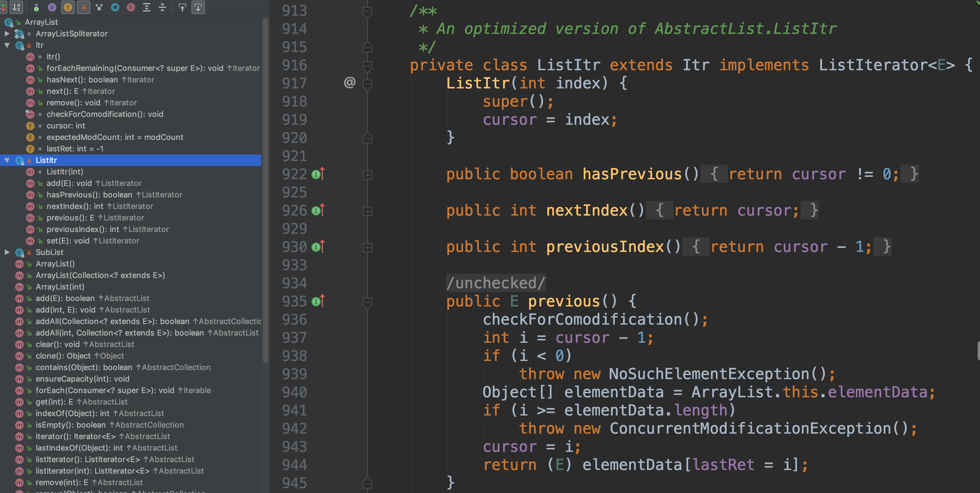The image size is (980, 493).
Task: Collapse the Itr class node
Action: [7, 45]
